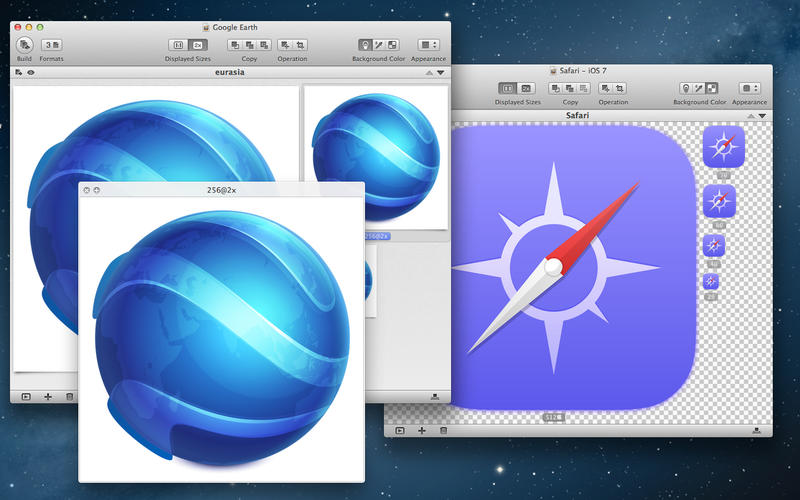Toggle 1x displayed size in Google Earth window

tap(179, 45)
